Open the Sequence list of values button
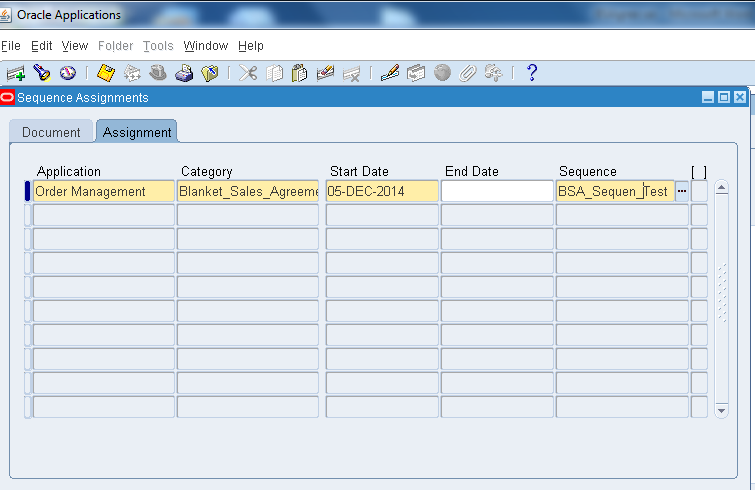This screenshot has width=755, height=490. click(682, 191)
